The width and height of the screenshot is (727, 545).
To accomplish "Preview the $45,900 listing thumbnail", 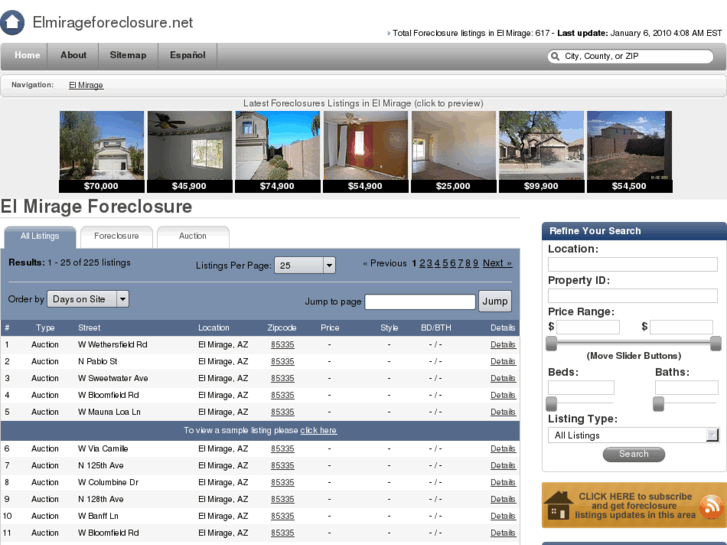I will click(x=190, y=152).
